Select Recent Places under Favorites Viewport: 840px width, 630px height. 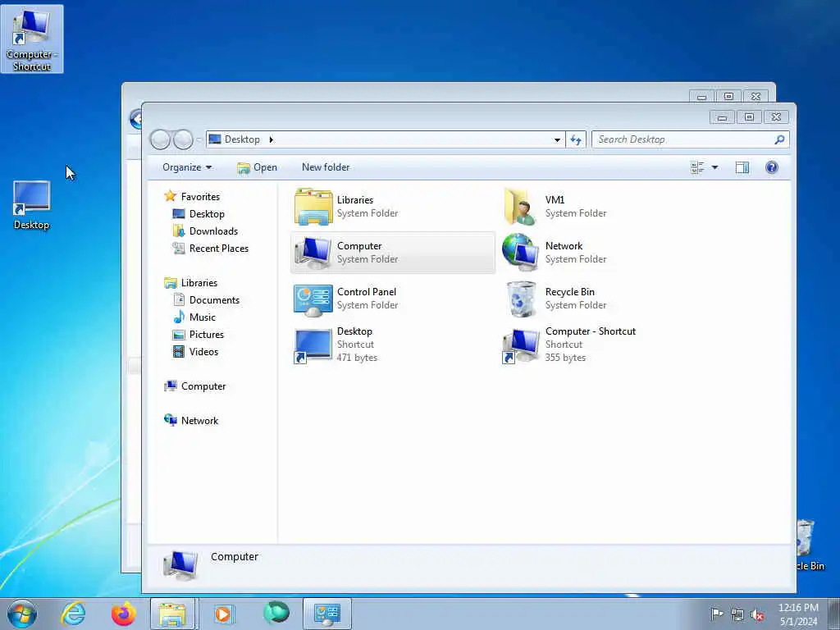tap(218, 248)
